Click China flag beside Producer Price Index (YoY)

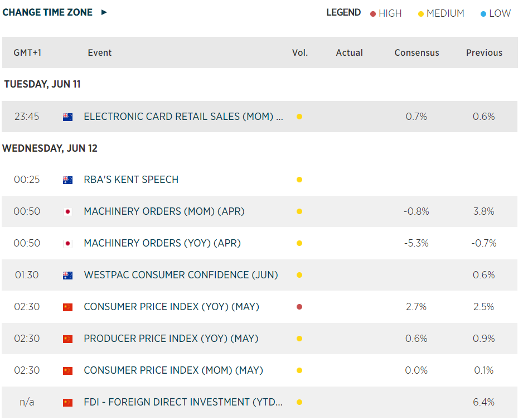(x=67, y=339)
